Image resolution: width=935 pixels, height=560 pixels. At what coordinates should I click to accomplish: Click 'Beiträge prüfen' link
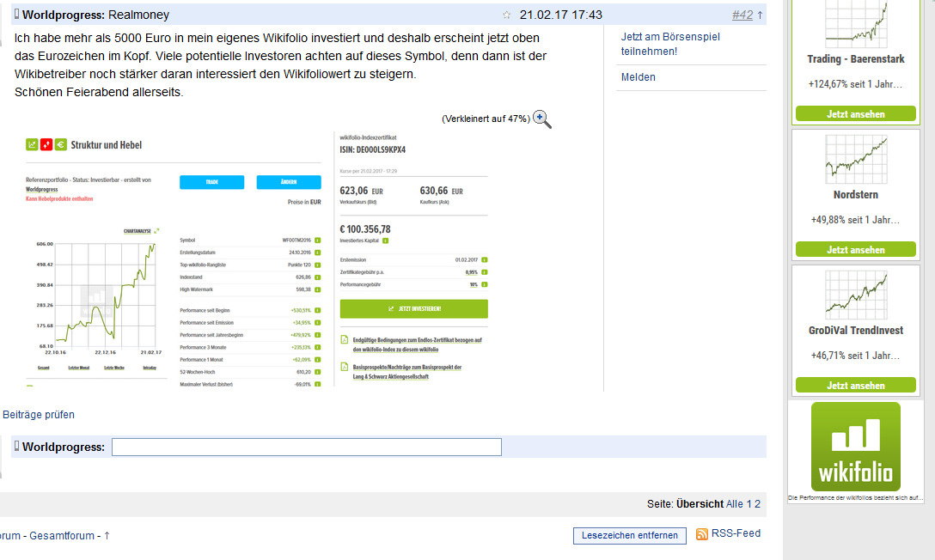[39, 415]
